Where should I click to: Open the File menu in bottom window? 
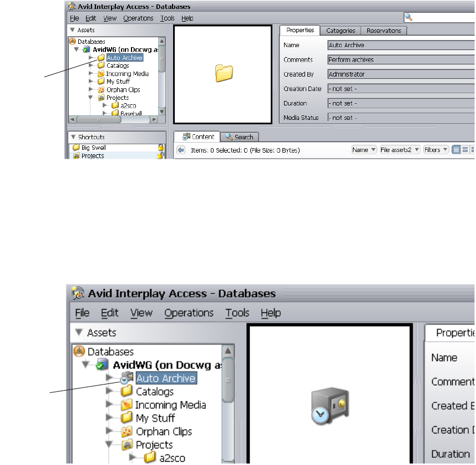(x=82, y=312)
